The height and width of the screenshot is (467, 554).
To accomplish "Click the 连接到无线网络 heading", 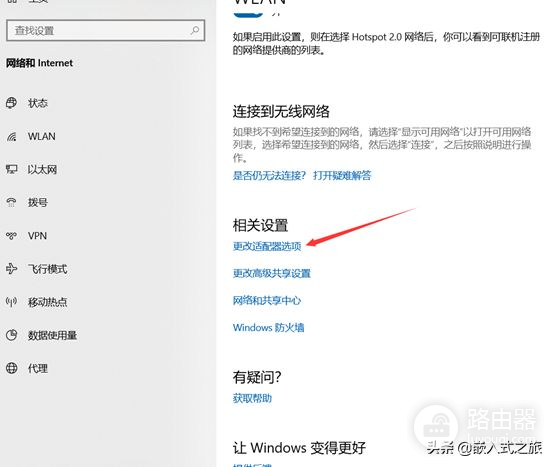I will tap(281, 112).
